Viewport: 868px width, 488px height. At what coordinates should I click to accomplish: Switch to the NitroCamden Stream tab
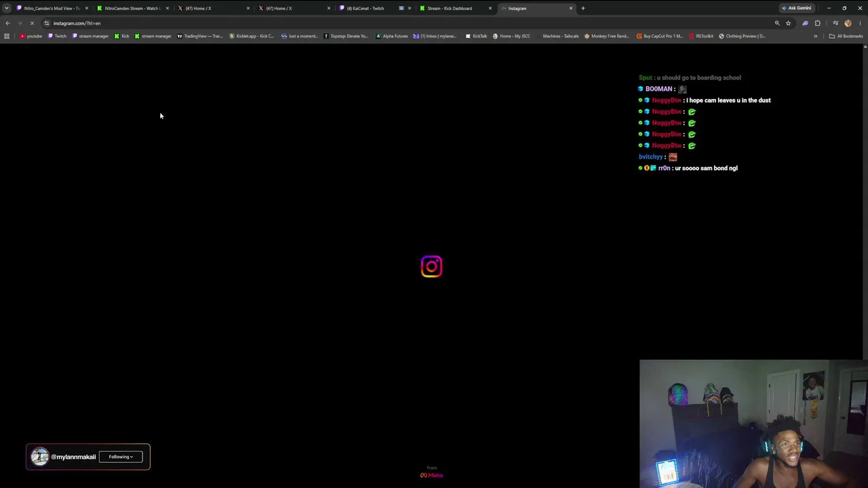coord(132,8)
